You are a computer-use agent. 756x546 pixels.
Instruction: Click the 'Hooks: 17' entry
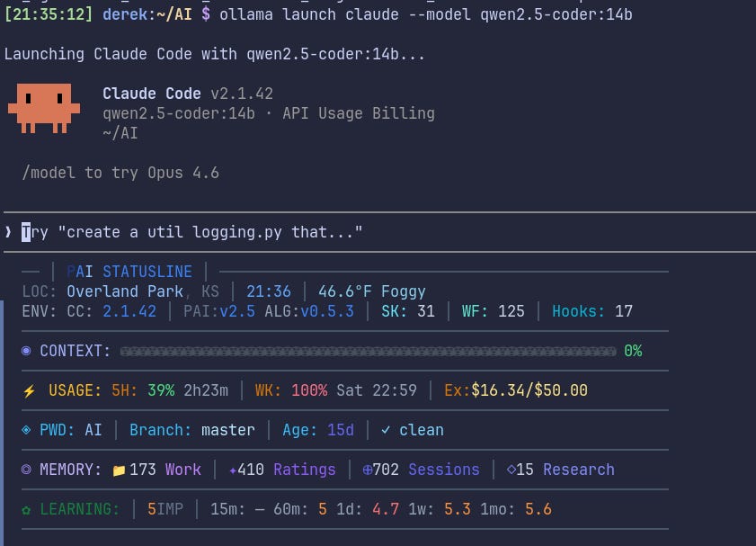[592, 311]
